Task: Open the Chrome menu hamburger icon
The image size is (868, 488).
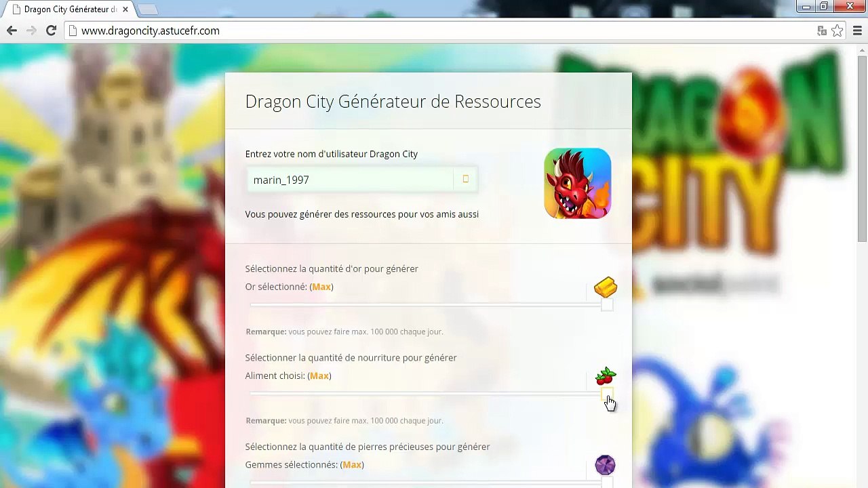Action: tap(857, 30)
